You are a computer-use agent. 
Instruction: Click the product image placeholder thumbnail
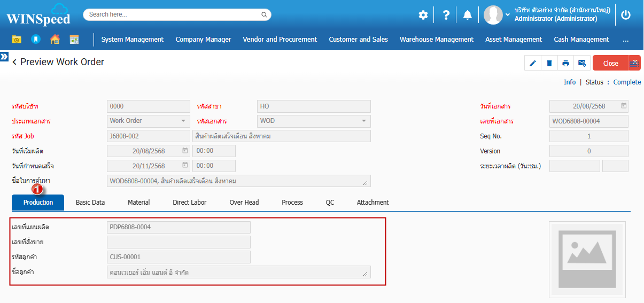pos(587,259)
